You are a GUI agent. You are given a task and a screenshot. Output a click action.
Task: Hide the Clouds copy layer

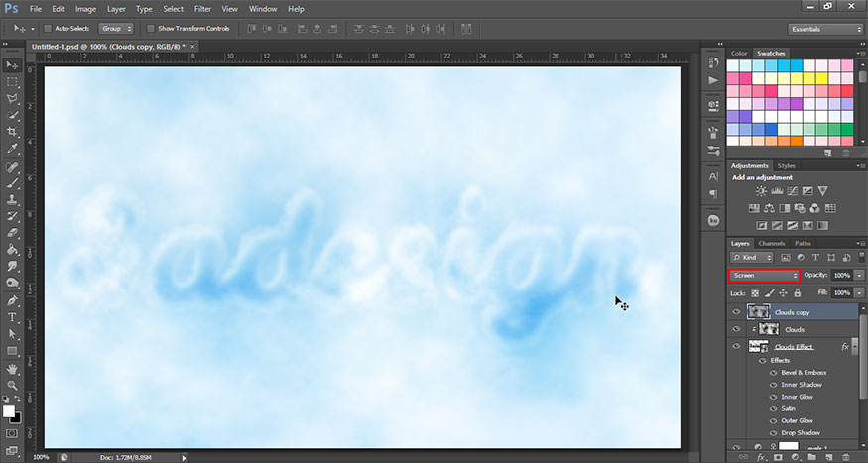(x=736, y=311)
